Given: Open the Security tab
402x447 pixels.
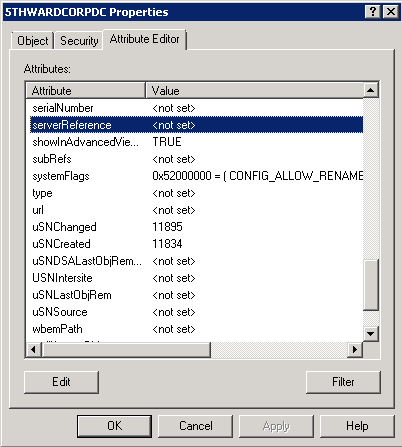Looking at the screenshot, I should pos(79,41).
